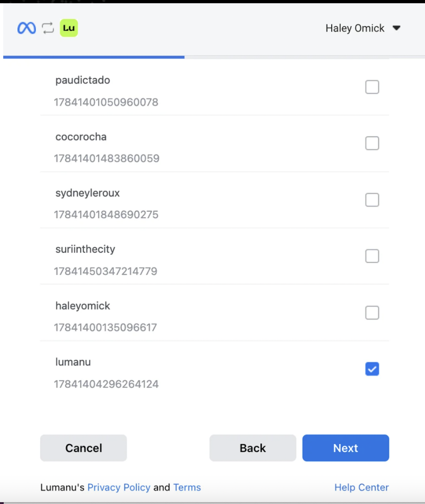
Task: Click the green Lumanu Lu icon
Action: [69, 28]
